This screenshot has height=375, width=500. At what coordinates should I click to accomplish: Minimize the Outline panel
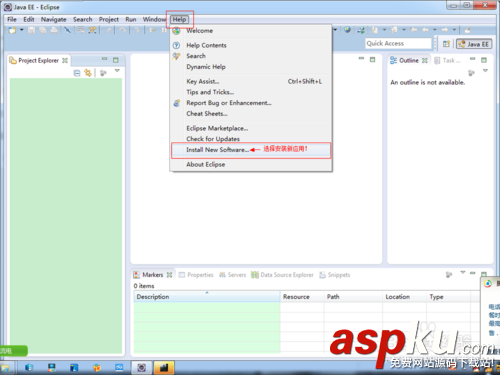pyautogui.click(x=473, y=59)
